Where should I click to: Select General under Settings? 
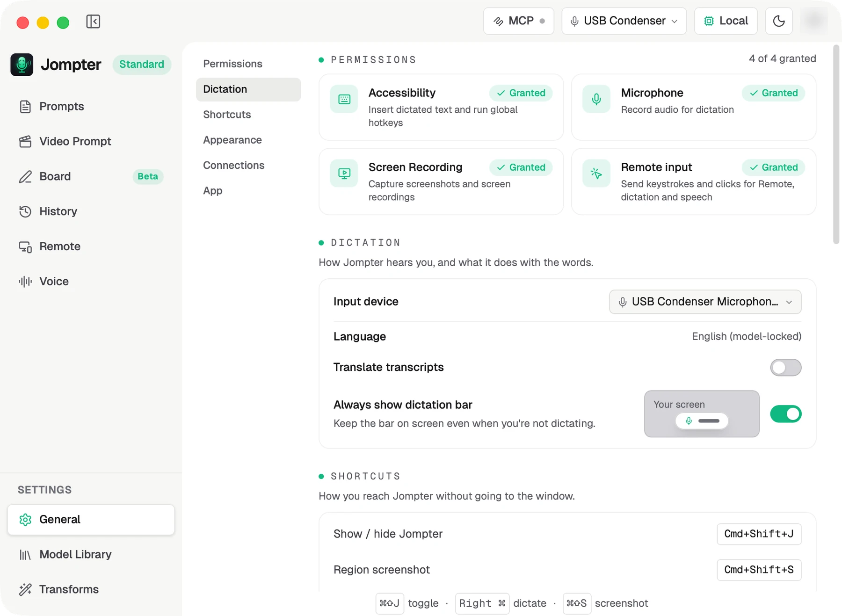(91, 520)
